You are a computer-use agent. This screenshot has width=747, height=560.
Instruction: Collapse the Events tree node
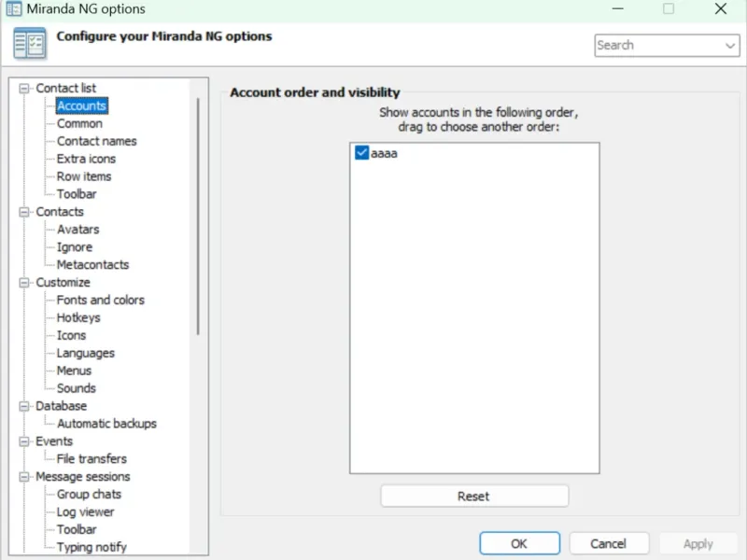click(x=24, y=441)
